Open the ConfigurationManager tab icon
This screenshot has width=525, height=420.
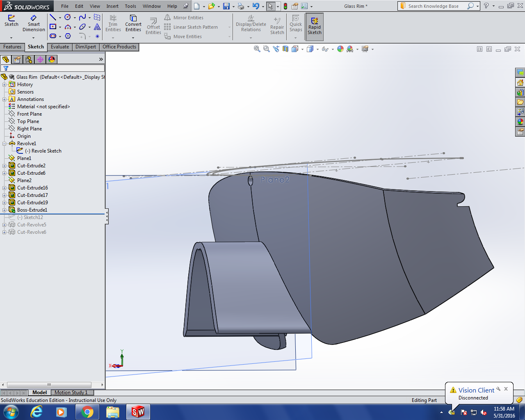point(29,59)
